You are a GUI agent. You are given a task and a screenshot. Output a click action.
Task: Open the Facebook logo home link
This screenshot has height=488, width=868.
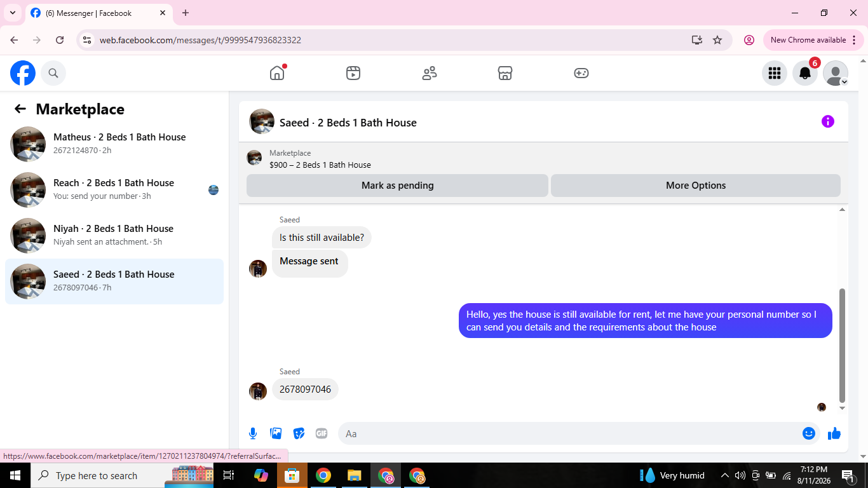coord(23,73)
